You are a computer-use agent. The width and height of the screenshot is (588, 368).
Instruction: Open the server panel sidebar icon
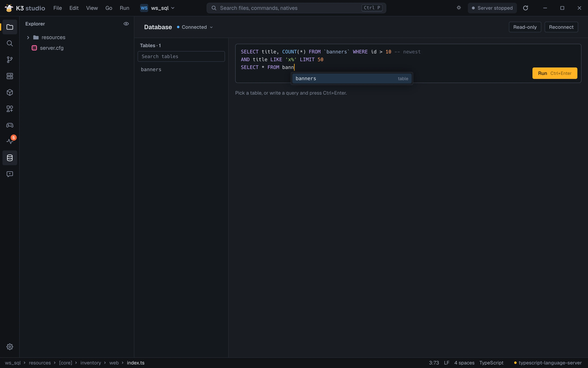(10, 76)
